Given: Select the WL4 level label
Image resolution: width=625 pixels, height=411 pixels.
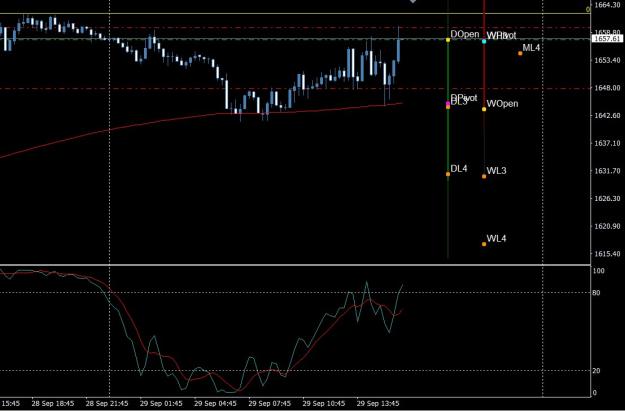Looking at the screenshot, I should click(496, 238).
